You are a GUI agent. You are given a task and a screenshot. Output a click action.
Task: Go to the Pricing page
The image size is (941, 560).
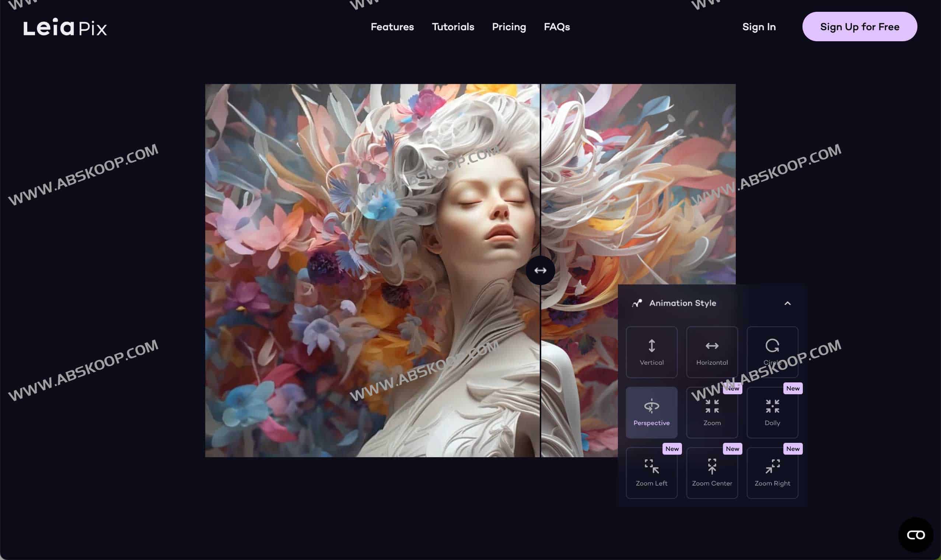point(508,27)
